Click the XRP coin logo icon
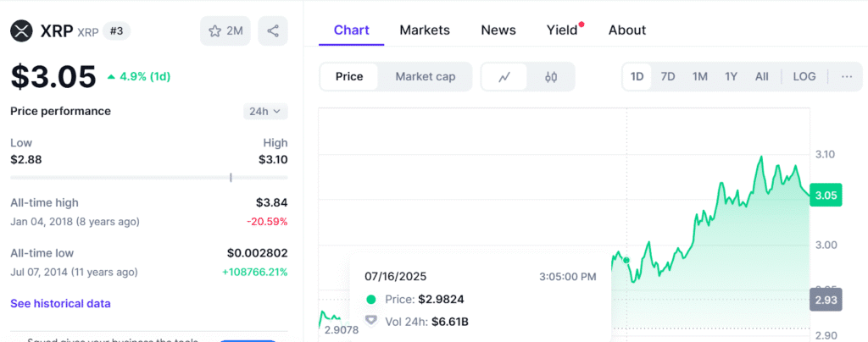This screenshot has height=342, width=868. coord(22,31)
